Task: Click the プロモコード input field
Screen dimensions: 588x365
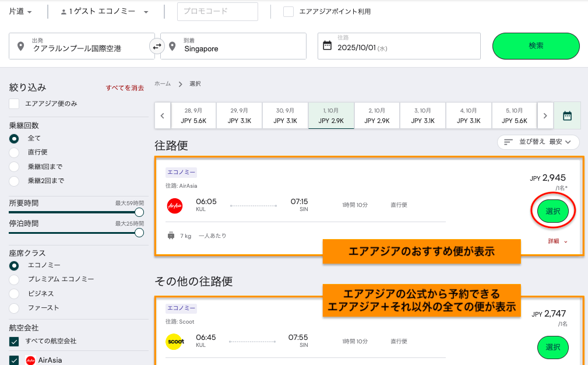Action: tap(217, 12)
